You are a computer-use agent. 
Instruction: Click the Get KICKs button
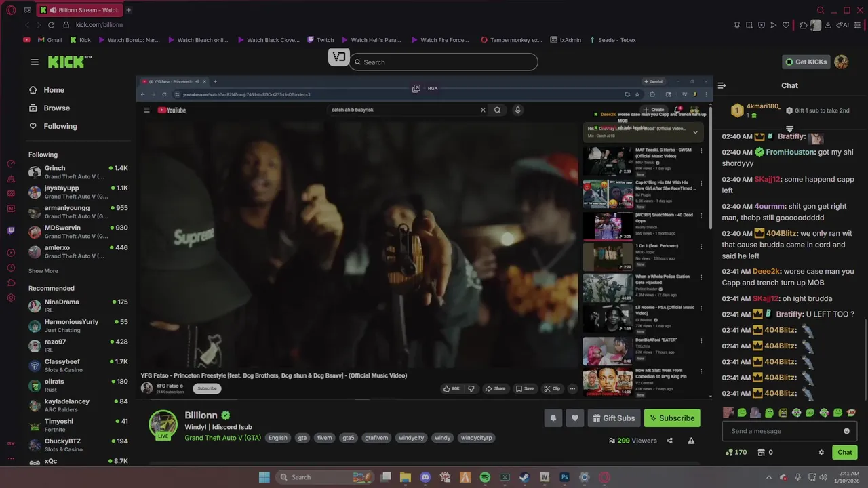pyautogui.click(x=806, y=62)
